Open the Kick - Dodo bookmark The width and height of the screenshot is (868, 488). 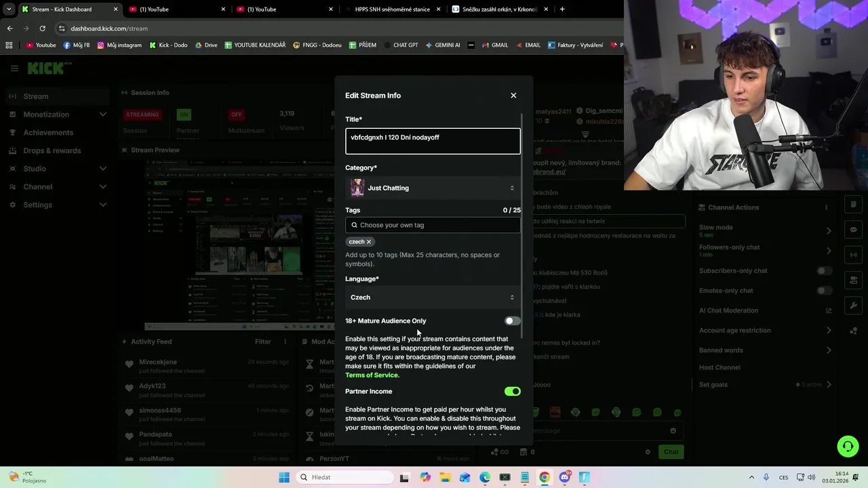coord(168,45)
